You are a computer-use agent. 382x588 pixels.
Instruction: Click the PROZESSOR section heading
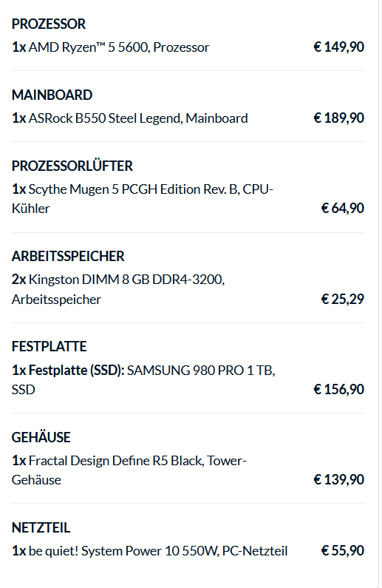pyautogui.click(x=49, y=24)
